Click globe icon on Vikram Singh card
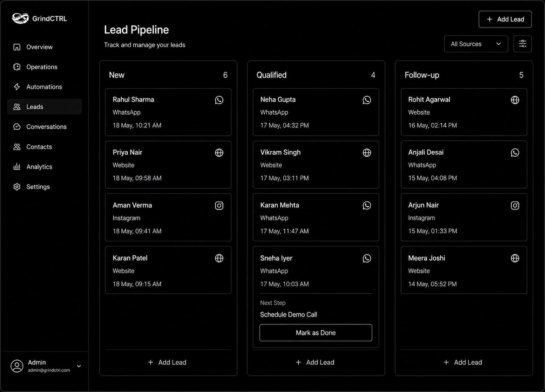This screenshot has height=392, width=545. coord(367,153)
